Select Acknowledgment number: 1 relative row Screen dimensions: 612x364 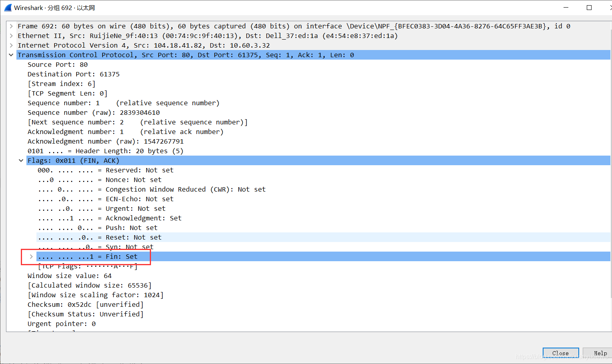[125, 132]
